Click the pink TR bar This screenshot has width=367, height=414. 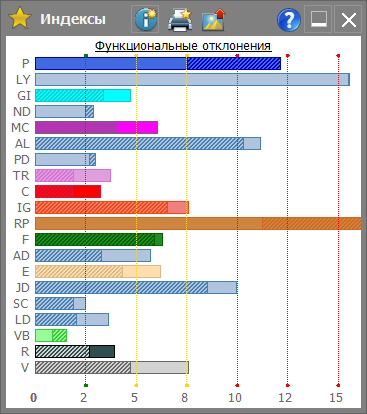(73, 176)
